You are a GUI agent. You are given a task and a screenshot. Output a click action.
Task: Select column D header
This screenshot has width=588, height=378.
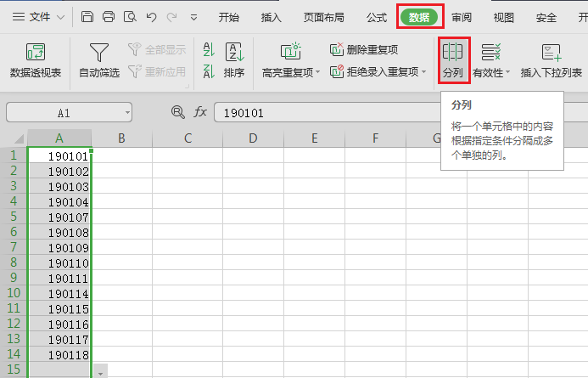click(x=253, y=138)
